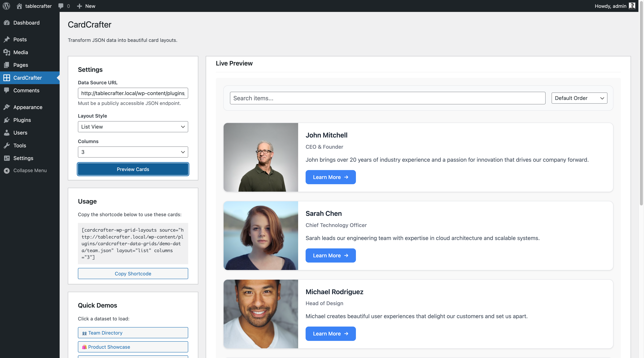Open the tablecrafter site home icon
This screenshot has height=358, width=644.
click(x=19, y=6)
